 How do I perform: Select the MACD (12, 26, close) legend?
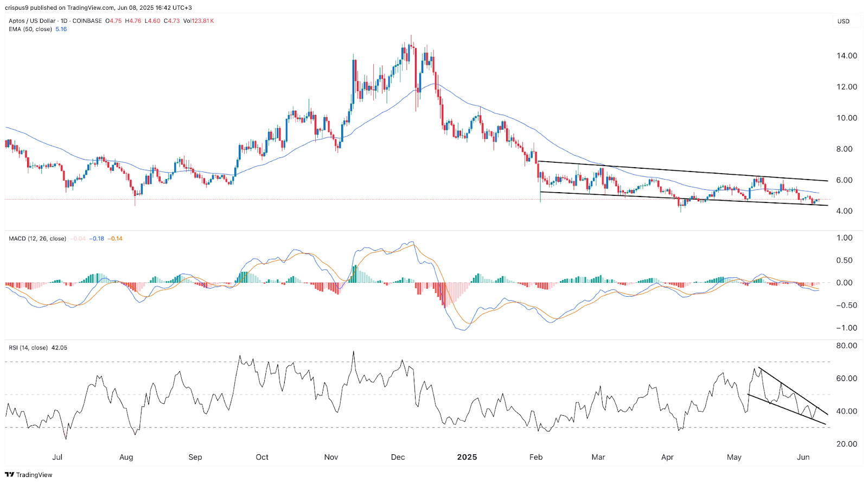37,239
